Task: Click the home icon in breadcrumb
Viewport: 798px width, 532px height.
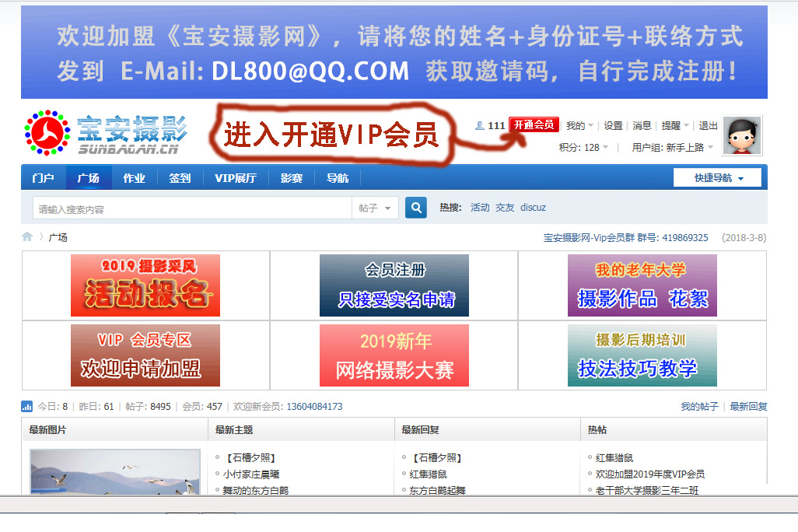Action: pos(28,237)
